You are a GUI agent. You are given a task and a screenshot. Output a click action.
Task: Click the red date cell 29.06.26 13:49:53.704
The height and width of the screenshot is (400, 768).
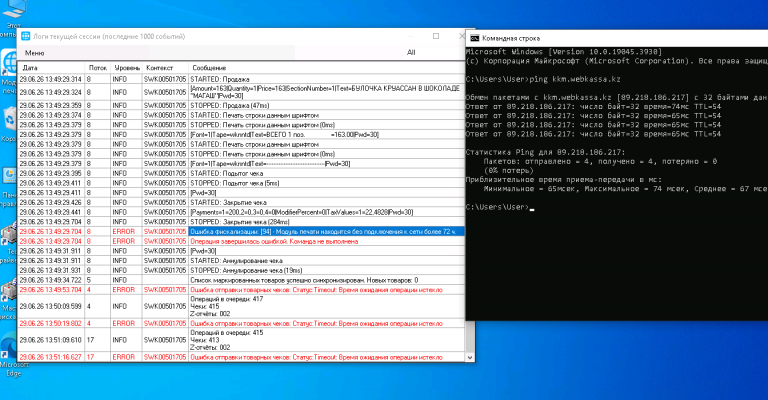(51, 290)
